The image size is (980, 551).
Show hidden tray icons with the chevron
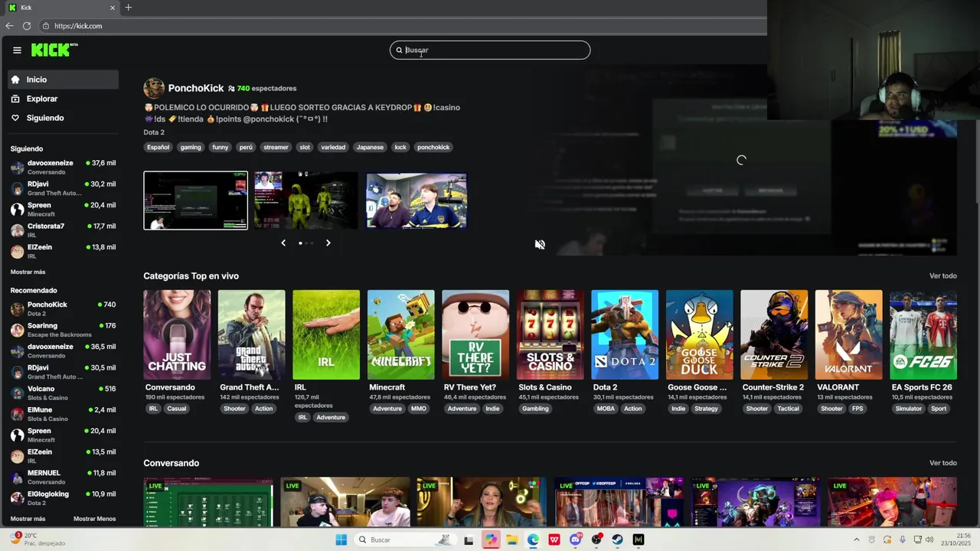pos(856,540)
